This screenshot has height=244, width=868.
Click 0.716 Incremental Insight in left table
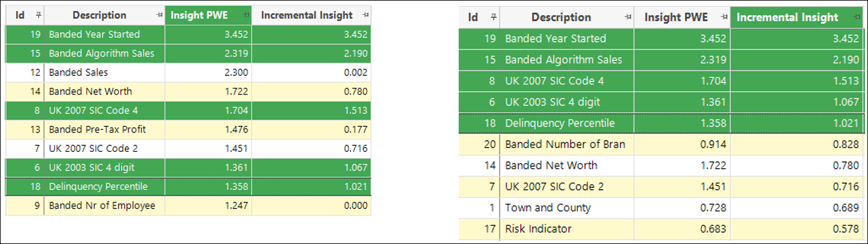tap(355, 148)
